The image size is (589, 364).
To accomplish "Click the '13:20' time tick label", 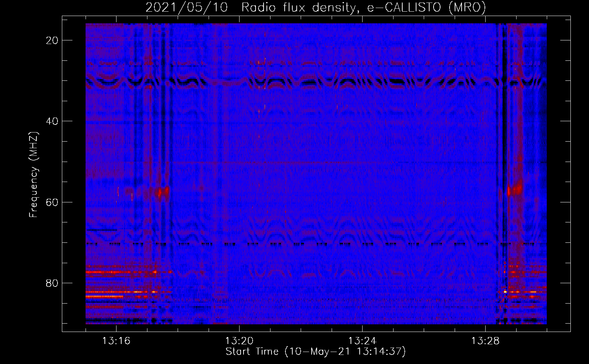I will 239,341.
